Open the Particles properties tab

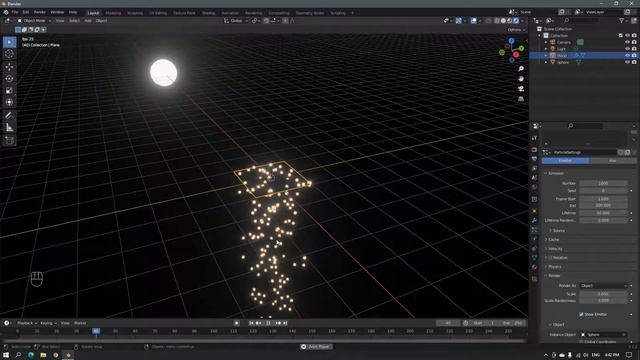[534, 230]
